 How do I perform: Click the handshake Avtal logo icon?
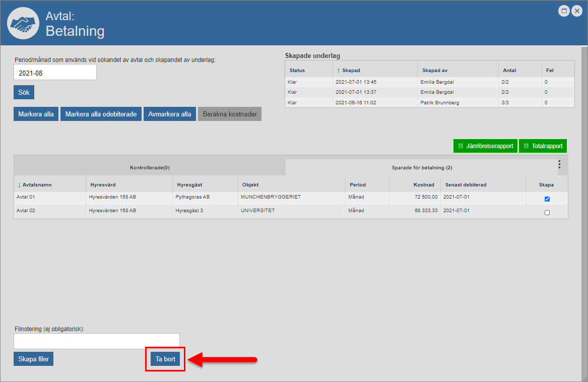pyautogui.click(x=24, y=23)
